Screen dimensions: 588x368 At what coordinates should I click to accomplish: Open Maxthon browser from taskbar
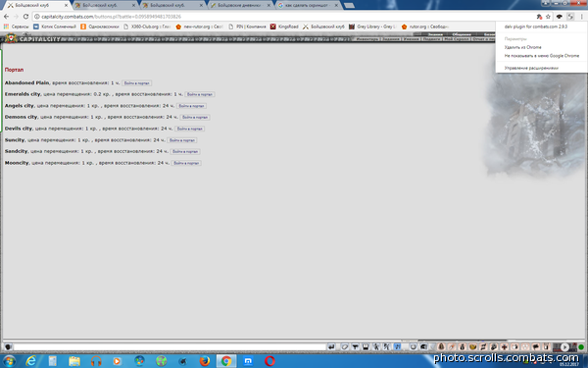pos(248,361)
